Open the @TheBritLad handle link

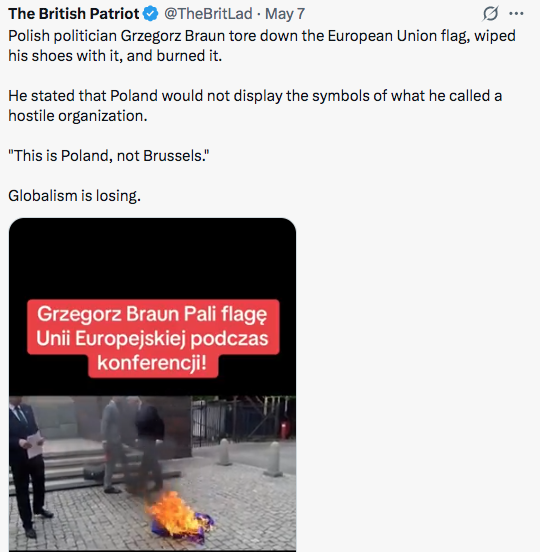coord(208,14)
